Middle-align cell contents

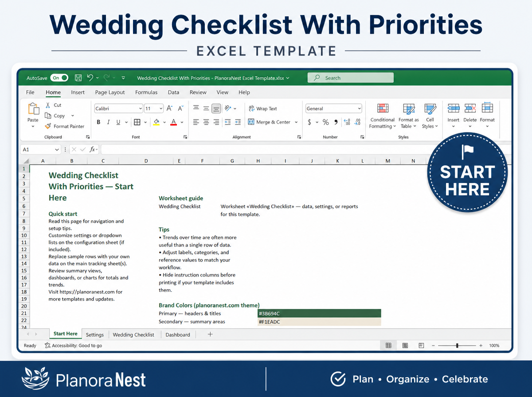point(206,109)
